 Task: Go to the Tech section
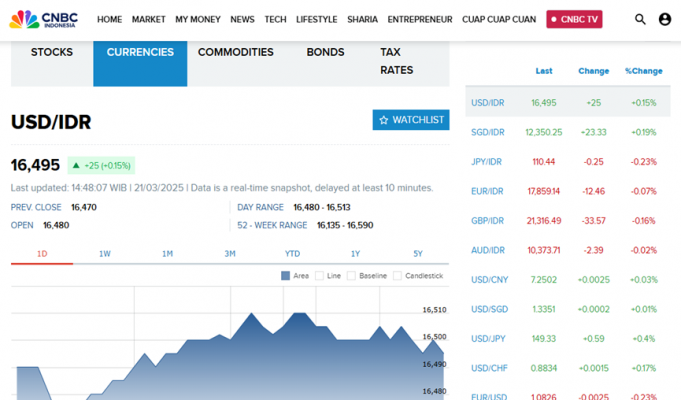pos(275,19)
